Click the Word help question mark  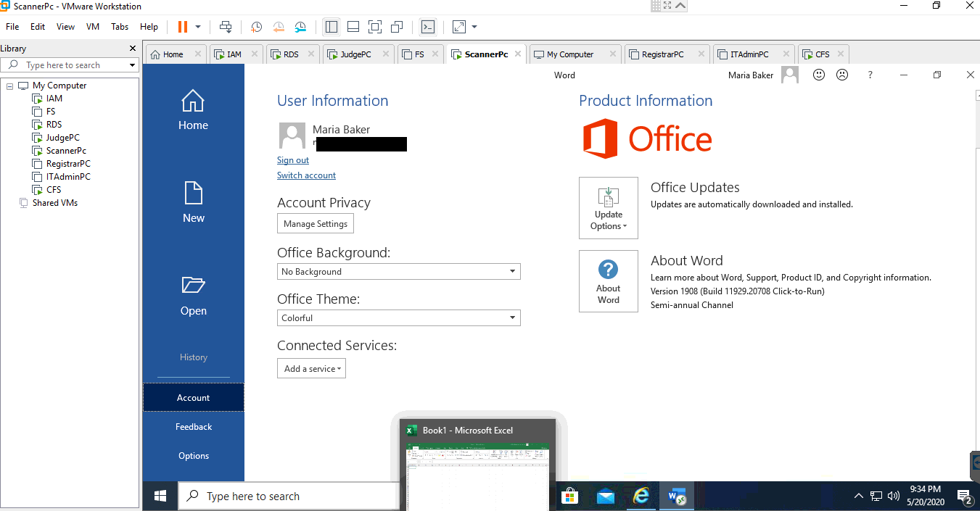870,75
